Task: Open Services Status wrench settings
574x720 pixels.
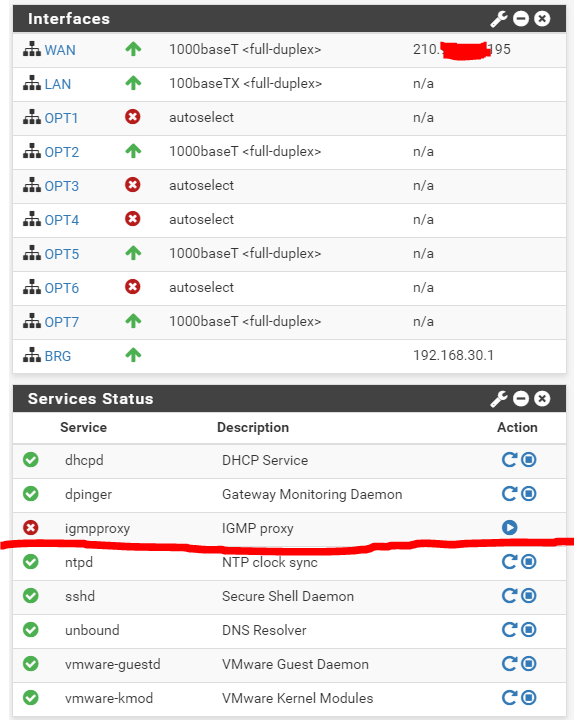Action: pyautogui.click(x=499, y=399)
